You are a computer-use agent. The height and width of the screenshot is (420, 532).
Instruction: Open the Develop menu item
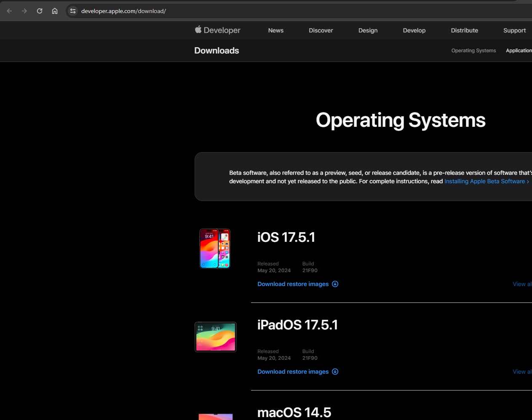[x=414, y=30]
